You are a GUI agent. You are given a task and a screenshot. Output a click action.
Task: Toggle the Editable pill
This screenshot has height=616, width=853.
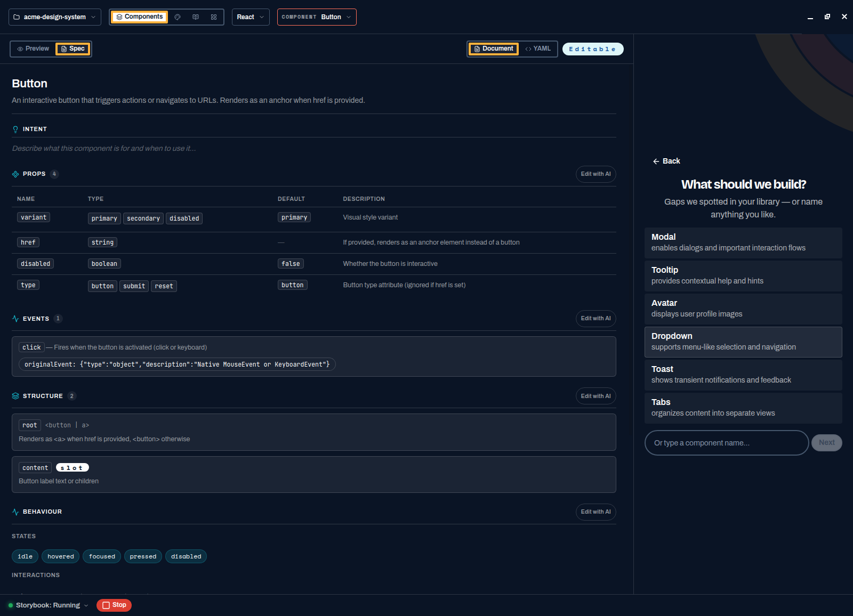pos(593,49)
